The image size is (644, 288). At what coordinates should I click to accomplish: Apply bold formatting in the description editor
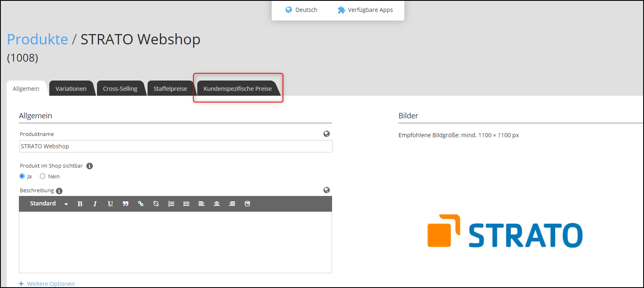(x=80, y=203)
